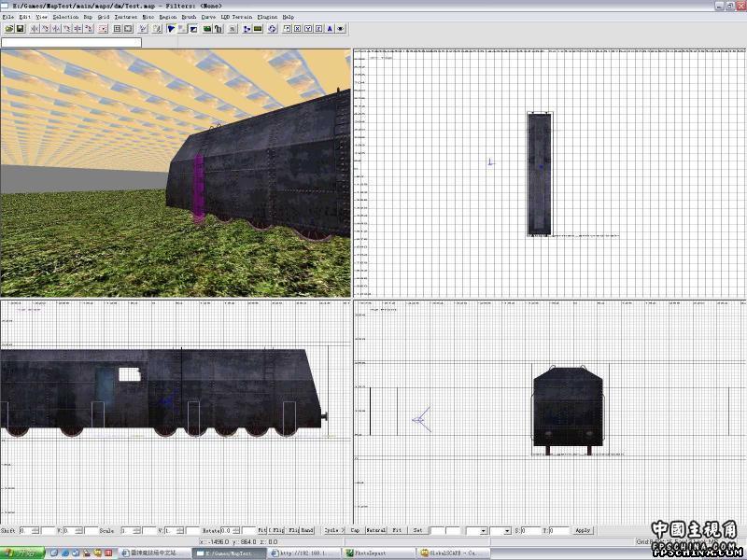Screen dimensions: 747x560
Task: Click the train in the top-down XY view
Action: (540, 175)
